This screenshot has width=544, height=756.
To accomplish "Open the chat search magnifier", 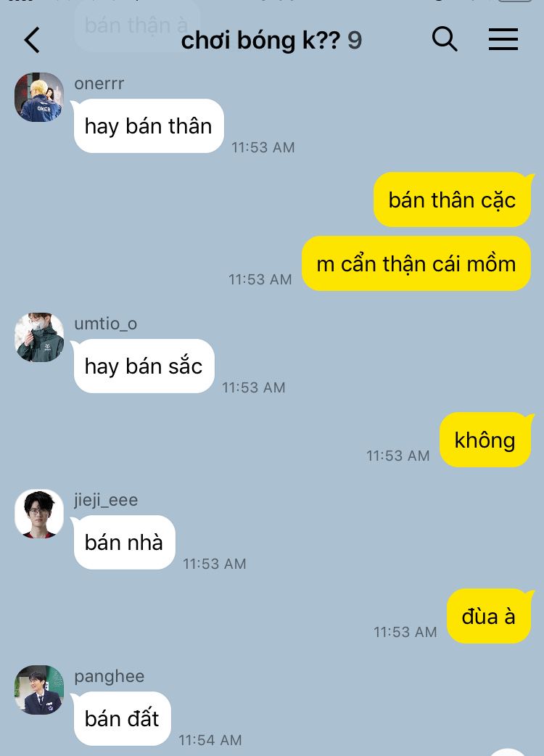I will [x=444, y=39].
